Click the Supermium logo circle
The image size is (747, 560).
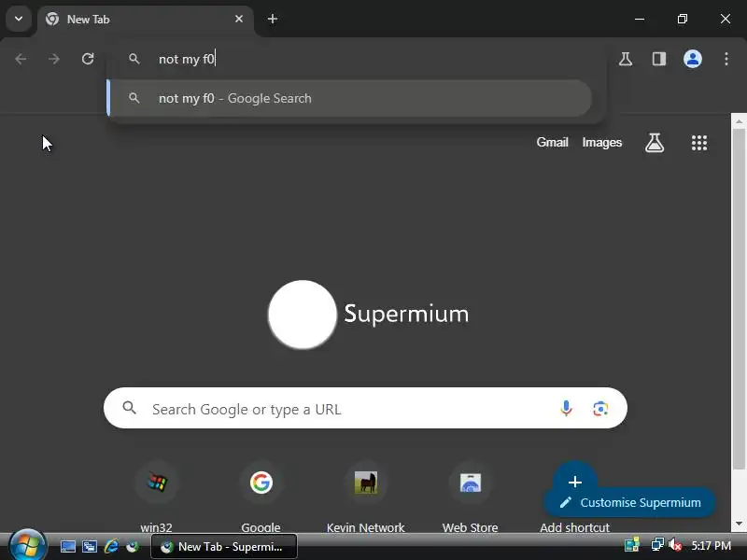[303, 315]
